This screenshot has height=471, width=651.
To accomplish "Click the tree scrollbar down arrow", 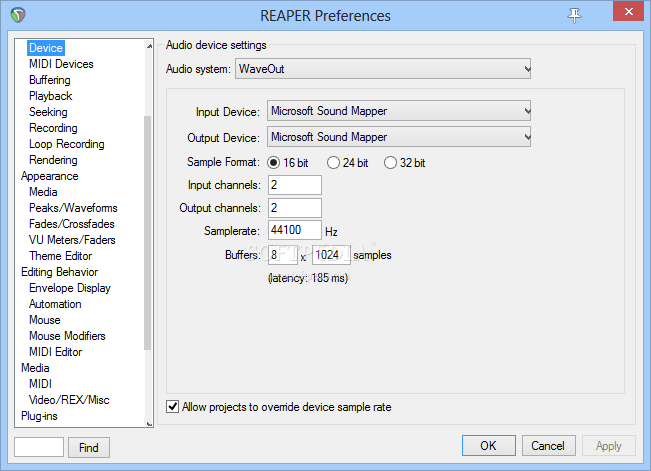I will (149, 423).
